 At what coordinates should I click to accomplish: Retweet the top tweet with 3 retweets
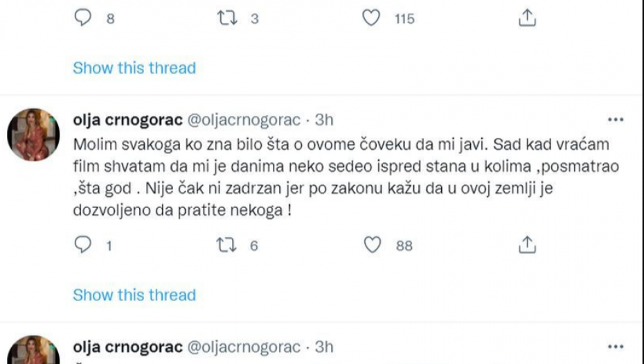pos(226,19)
